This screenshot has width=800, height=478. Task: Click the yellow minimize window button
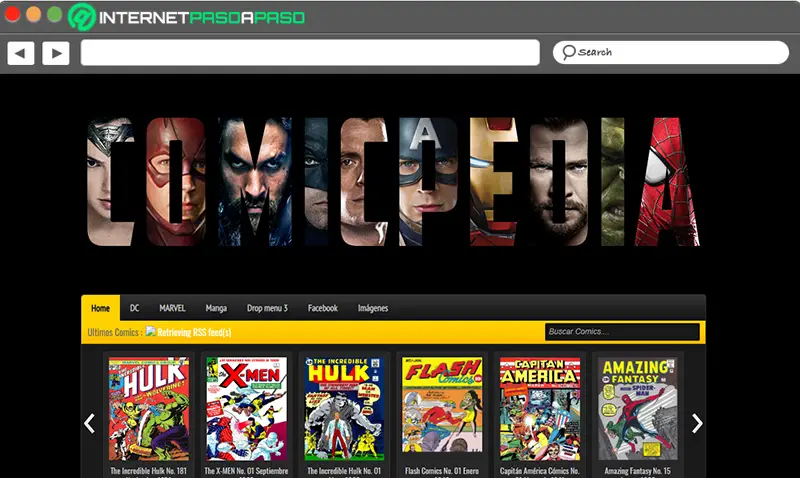click(34, 14)
